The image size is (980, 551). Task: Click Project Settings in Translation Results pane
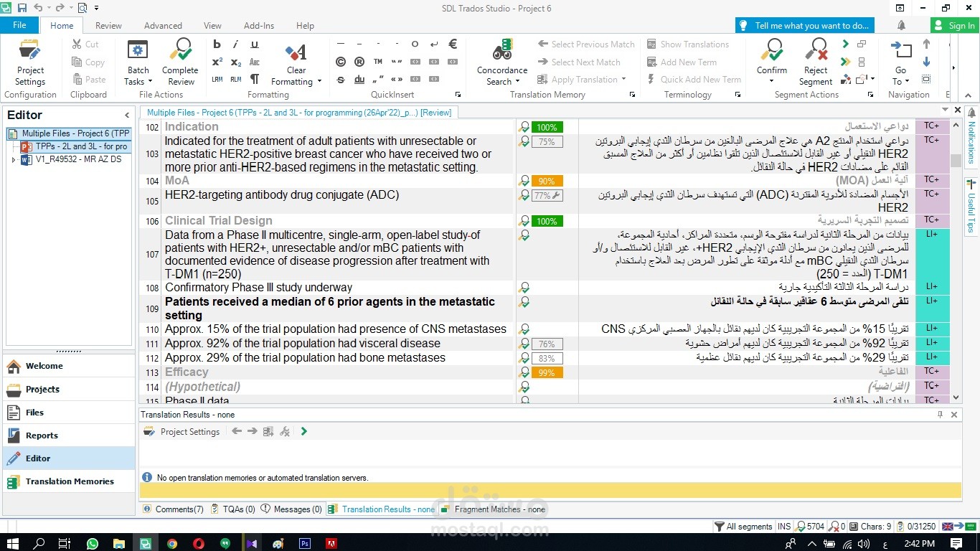(182, 432)
